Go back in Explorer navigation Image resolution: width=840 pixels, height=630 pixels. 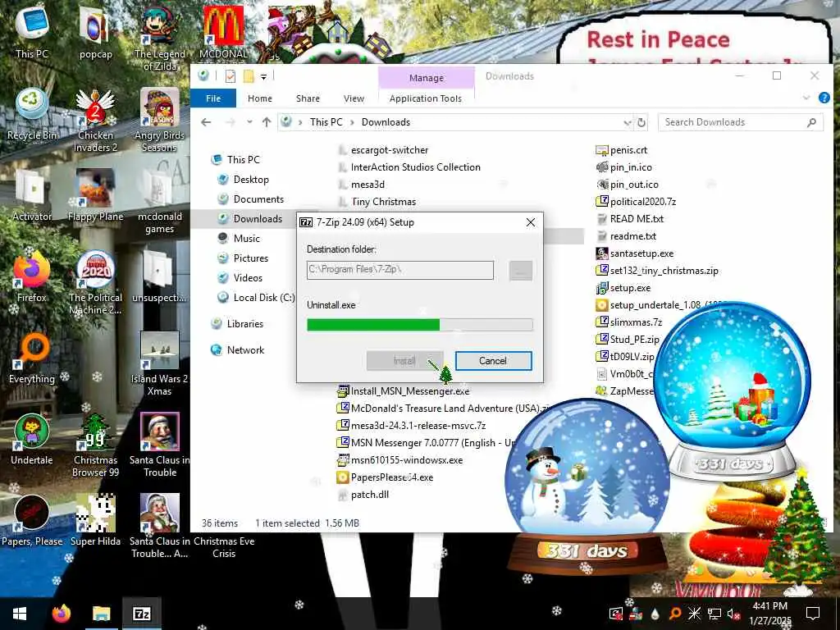pos(206,122)
